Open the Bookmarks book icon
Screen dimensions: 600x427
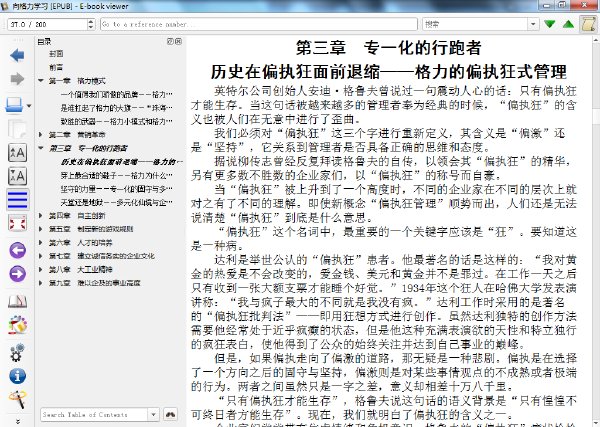tap(17, 302)
